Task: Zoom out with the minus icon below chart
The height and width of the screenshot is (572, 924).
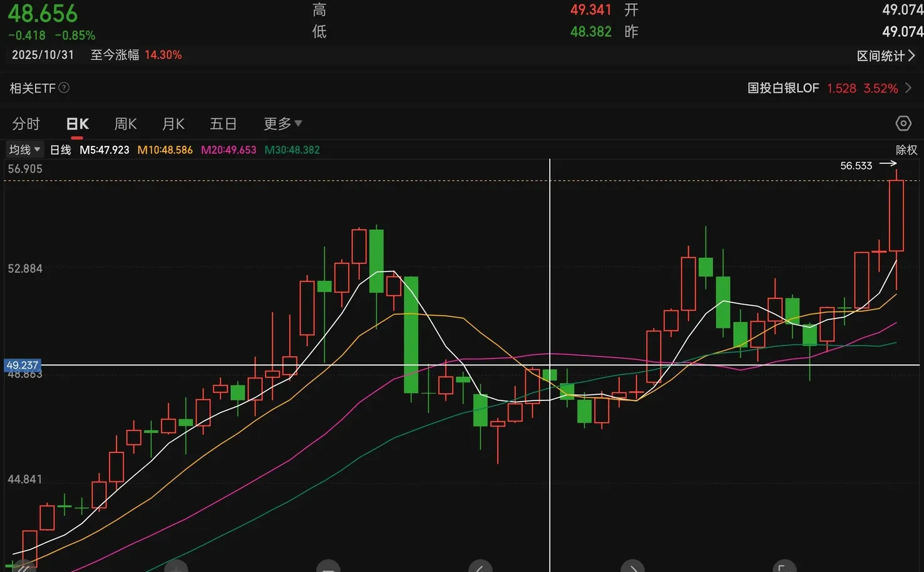Action: point(328,568)
